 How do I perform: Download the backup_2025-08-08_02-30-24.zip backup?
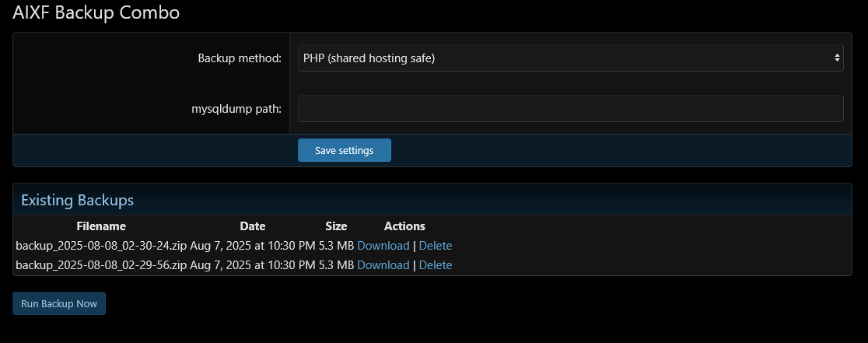(x=383, y=246)
